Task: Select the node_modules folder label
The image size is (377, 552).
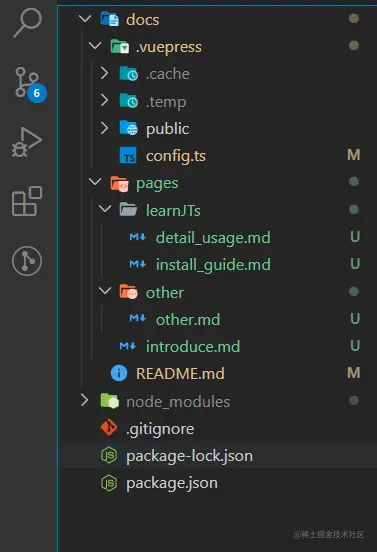Action: [178, 402]
